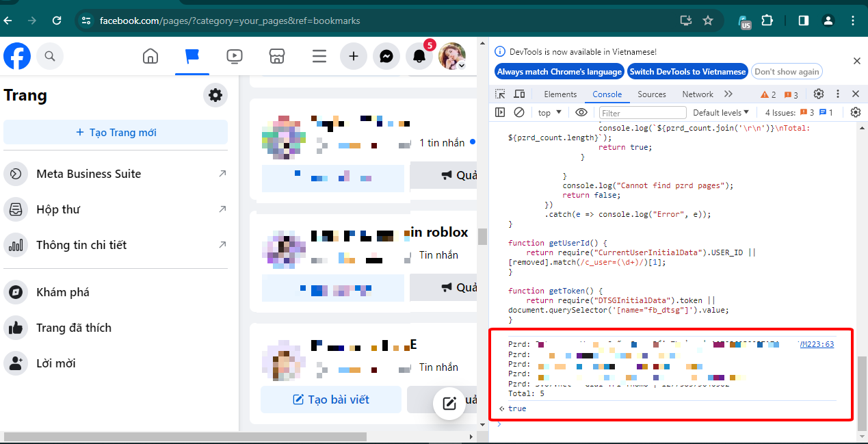Expand more DevTools tabs chevron

pyautogui.click(x=728, y=94)
